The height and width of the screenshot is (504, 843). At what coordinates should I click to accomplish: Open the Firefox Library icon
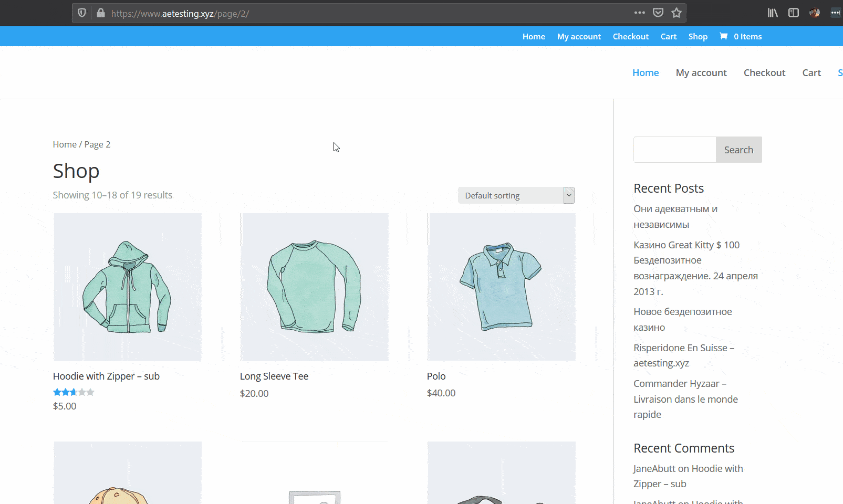[773, 13]
